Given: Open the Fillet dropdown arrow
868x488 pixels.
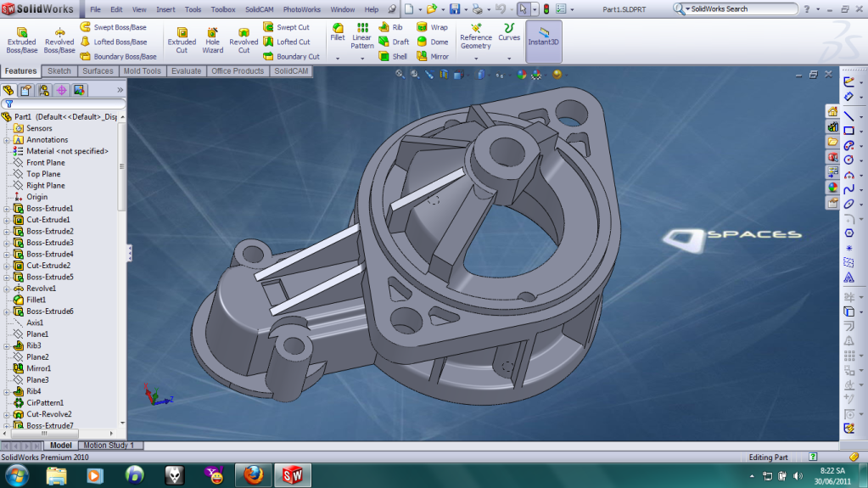Looking at the screenshot, I should pyautogui.click(x=337, y=59).
